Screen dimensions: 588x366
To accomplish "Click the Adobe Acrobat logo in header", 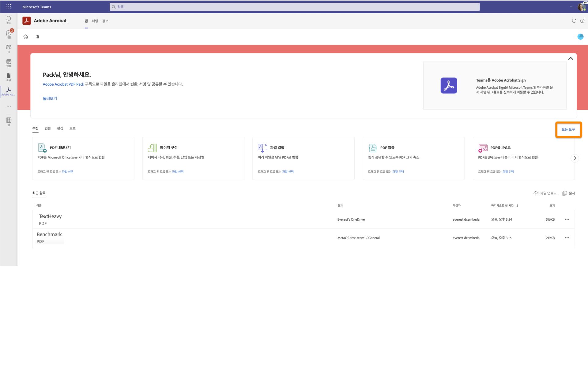I will pos(27,21).
